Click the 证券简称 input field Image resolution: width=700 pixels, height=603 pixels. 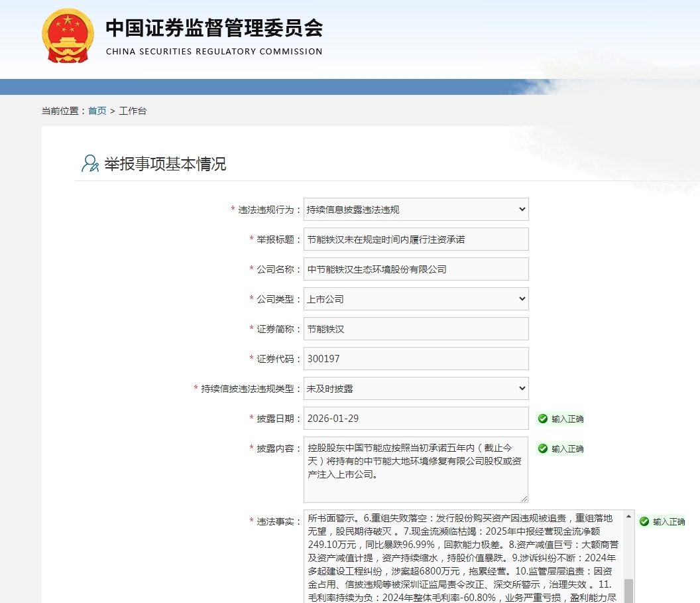coord(416,329)
